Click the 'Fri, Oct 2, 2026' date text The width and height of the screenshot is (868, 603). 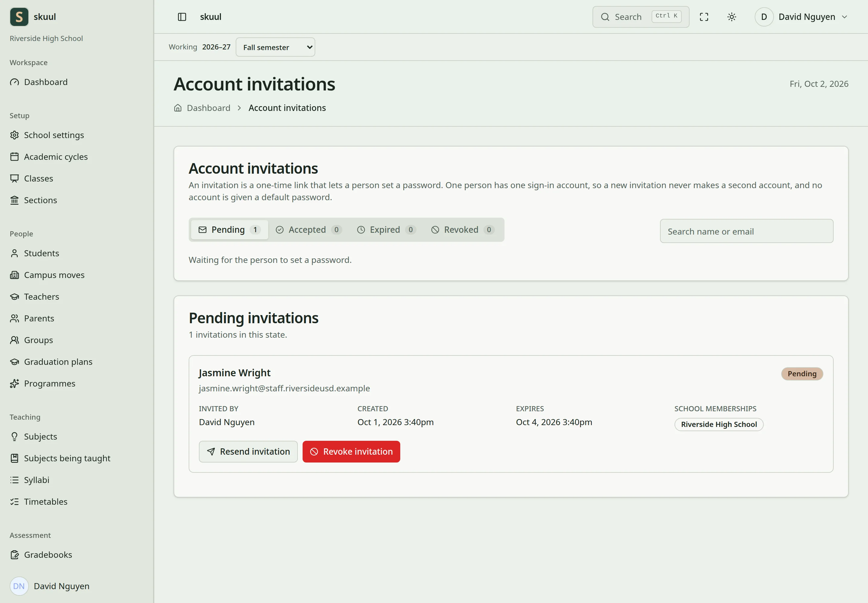tap(819, 84)
